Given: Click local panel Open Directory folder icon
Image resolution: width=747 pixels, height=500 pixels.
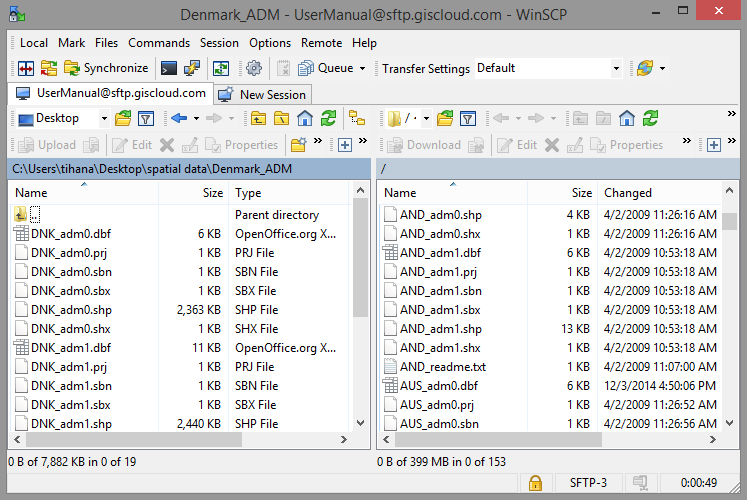Looking at the screenshot, I should [123, 119].
